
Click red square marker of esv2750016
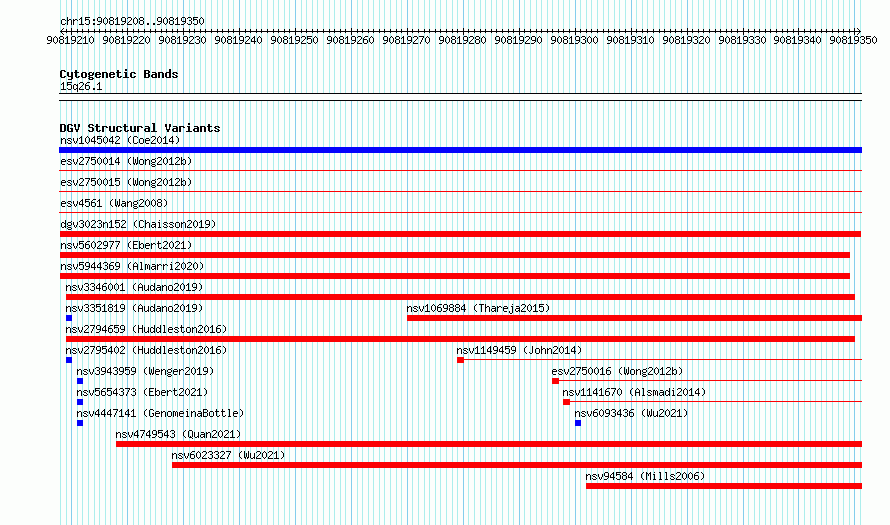[555, 381]
